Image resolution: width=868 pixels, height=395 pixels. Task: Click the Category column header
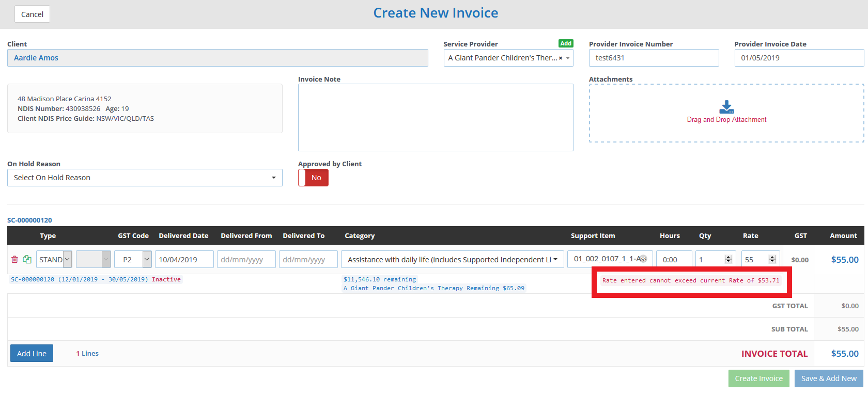360,235
